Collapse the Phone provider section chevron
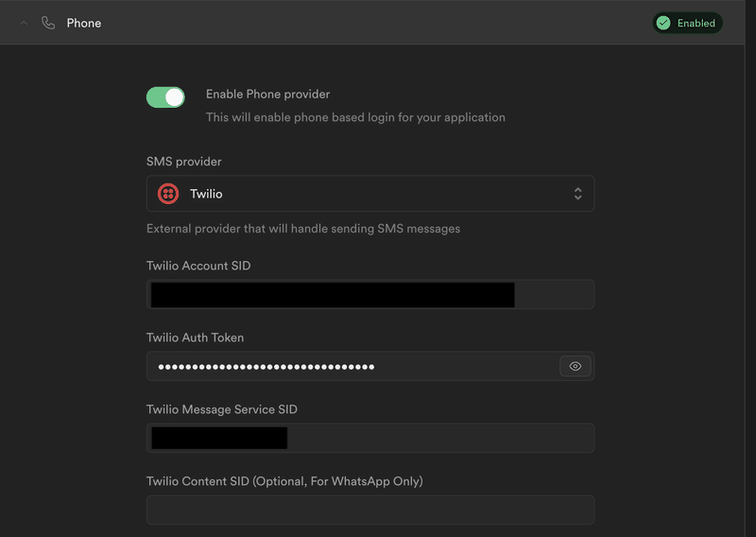The height and width of the screenshot is (537, 756). pyautogui.click(x=24, y=23)
